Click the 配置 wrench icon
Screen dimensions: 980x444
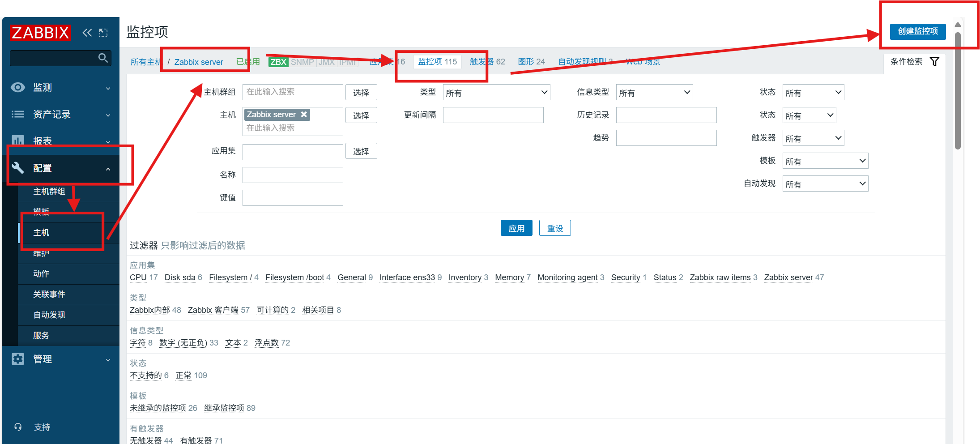click(18, 168)
